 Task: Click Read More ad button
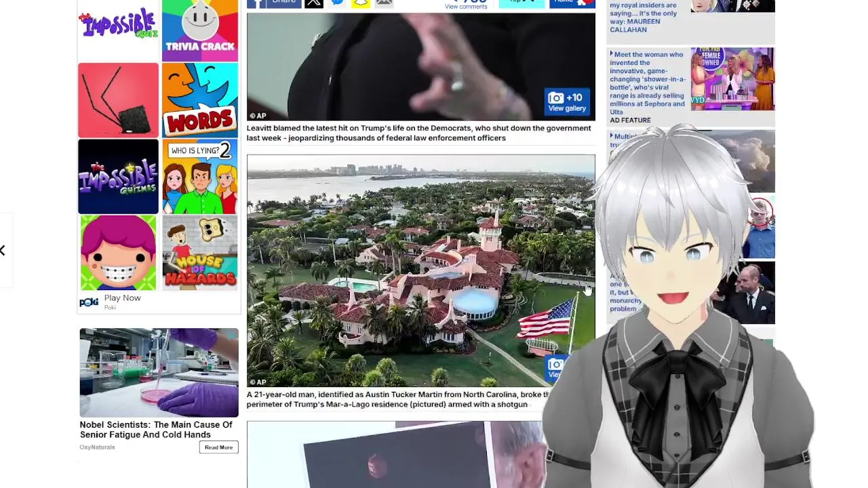(x=218, y=447)
